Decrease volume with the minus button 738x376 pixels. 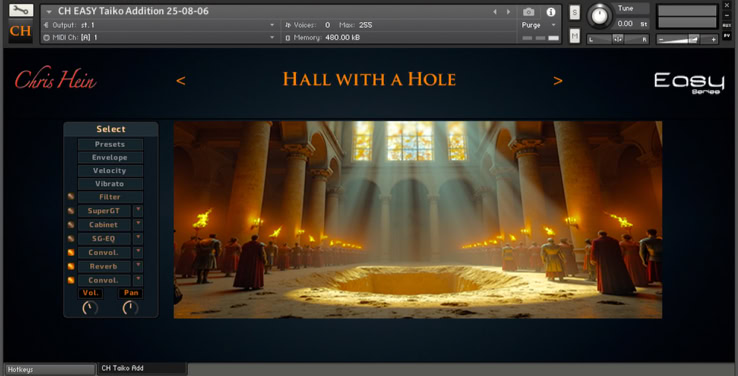point(661,40)
